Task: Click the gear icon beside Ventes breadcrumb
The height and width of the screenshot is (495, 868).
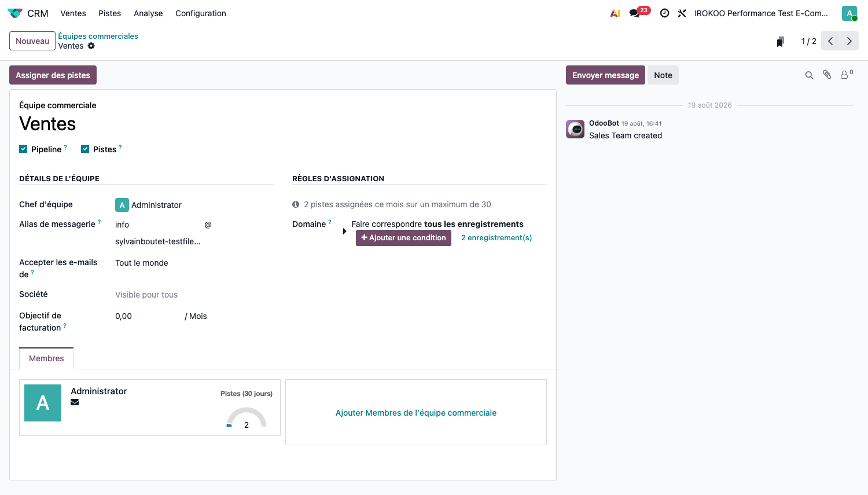Action: pos(91,46)
